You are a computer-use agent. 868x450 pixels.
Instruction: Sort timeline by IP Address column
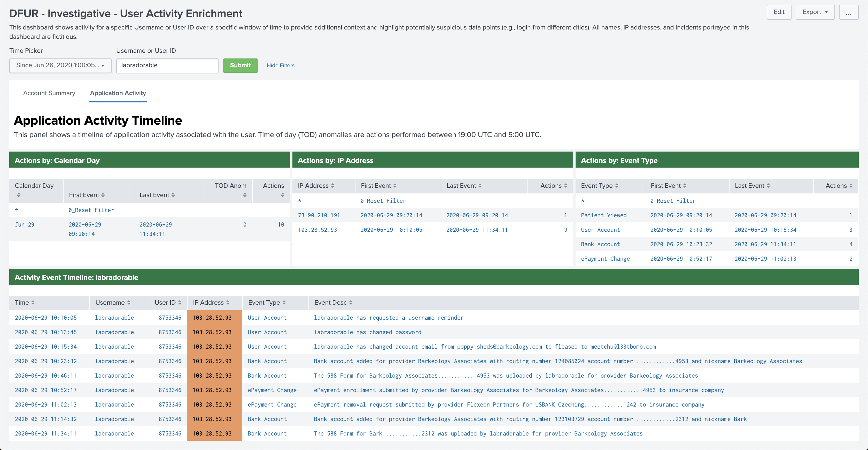point(228,303)
